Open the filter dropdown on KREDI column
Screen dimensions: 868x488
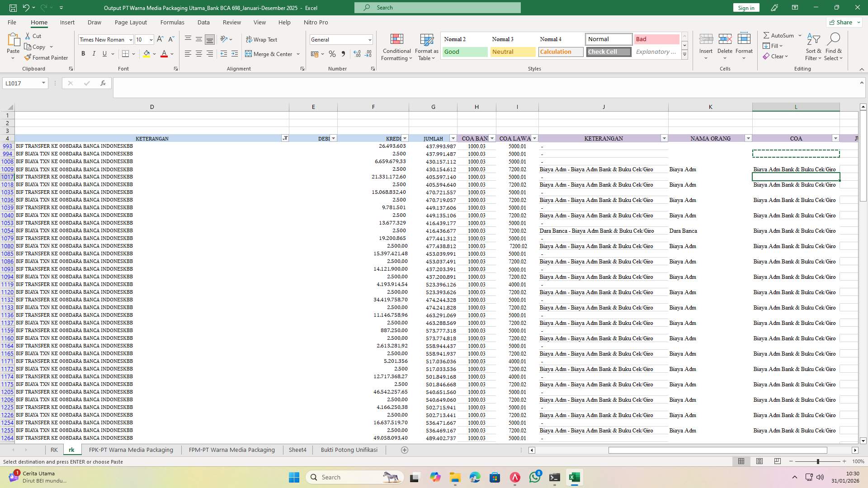(404, 138)
